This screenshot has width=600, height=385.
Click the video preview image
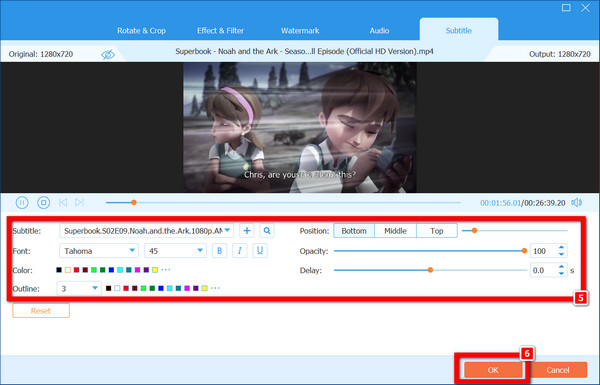coord(300,127)
